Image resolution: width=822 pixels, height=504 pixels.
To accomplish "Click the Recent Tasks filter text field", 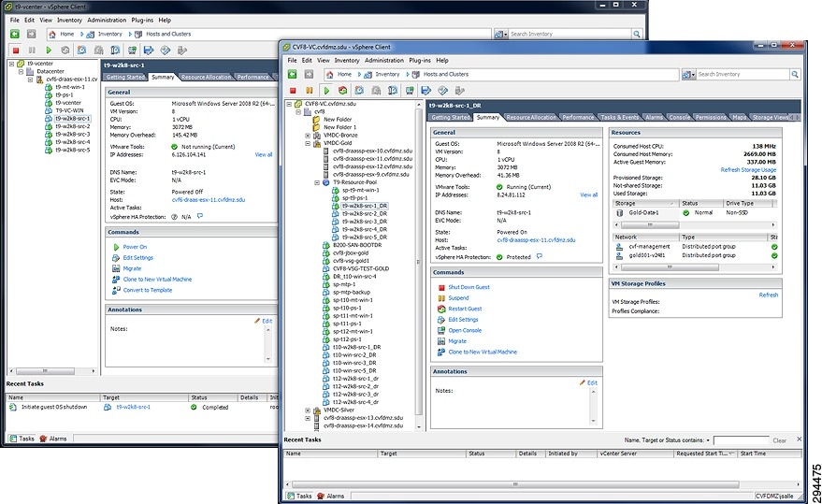I will point(741,440).
